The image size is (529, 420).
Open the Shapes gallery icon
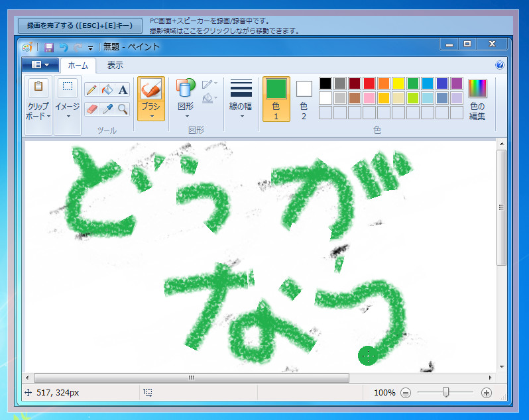point(186,88)
